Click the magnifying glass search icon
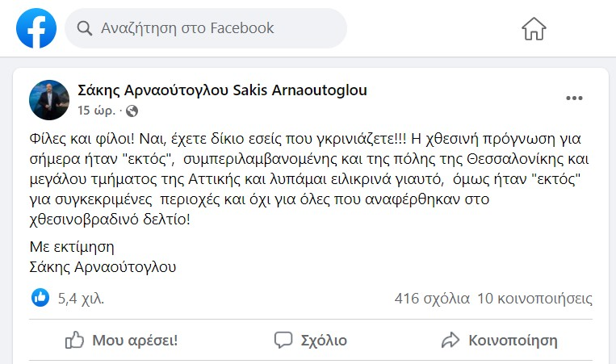The width and height of the screenshot is (616, 364). 85,28
